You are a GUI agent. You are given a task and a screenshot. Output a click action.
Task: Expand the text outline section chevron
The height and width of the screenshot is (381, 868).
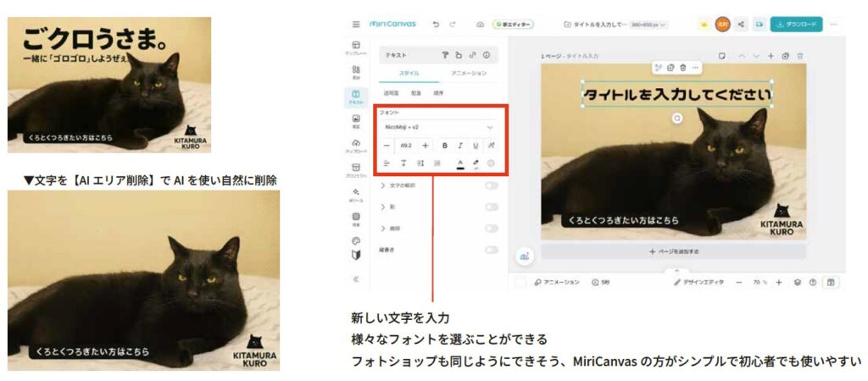(x=383, y=185)
